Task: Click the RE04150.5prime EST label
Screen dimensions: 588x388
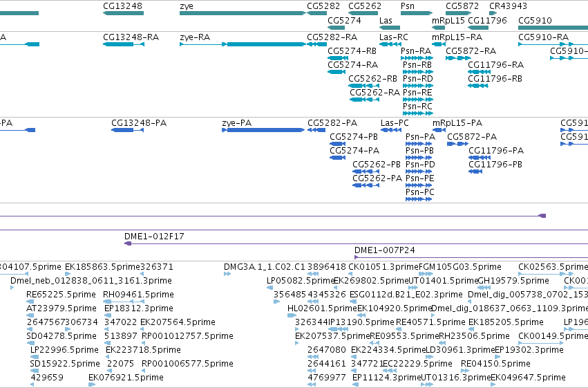Action: [x=495, y=364]
